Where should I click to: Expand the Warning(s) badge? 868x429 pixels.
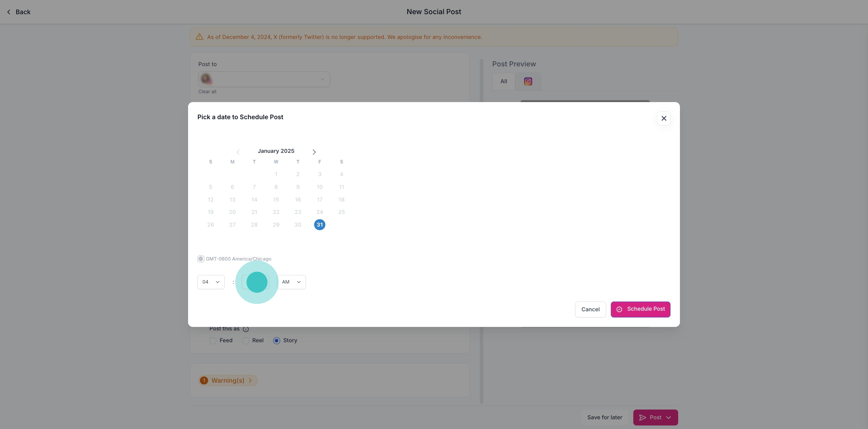click(x=228, y=380)
